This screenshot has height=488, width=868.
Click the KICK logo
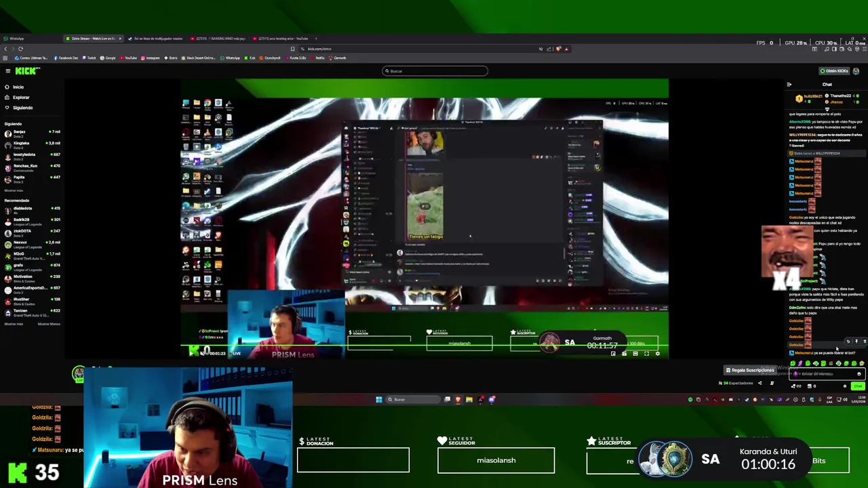(27, 70)
